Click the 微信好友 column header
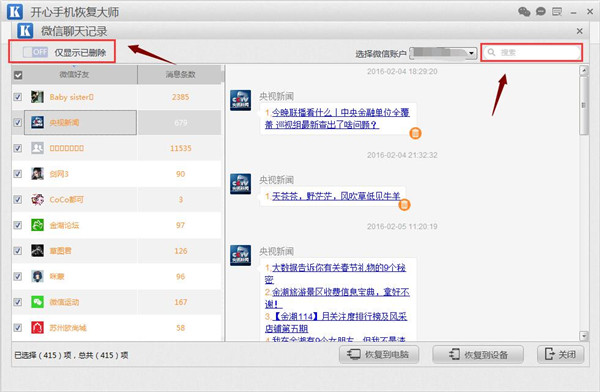 pos(74,74)
